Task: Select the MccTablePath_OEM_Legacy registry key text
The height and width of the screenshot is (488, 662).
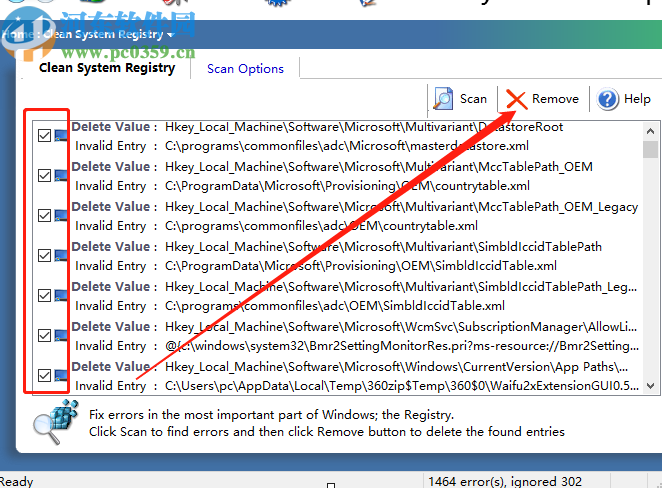Action: (x=402, y=207)
